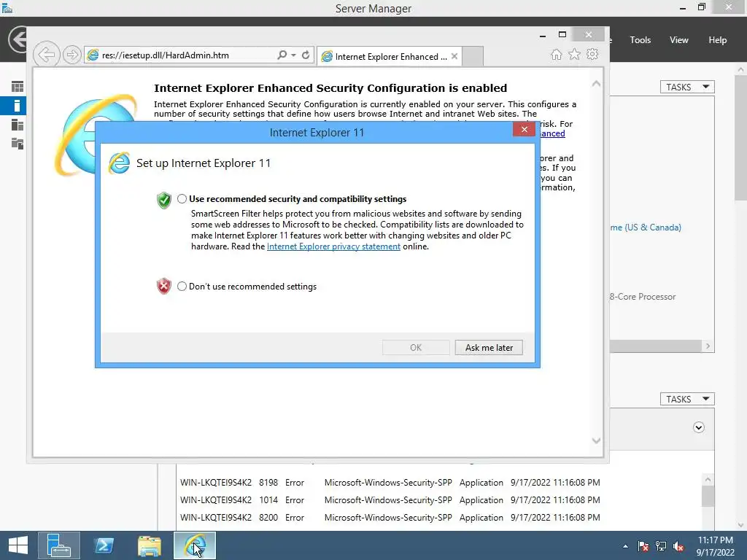The width and height of the screenshot is (747, 560).
Task: Open a new blank IE tab
Action: tap(473, 57)
